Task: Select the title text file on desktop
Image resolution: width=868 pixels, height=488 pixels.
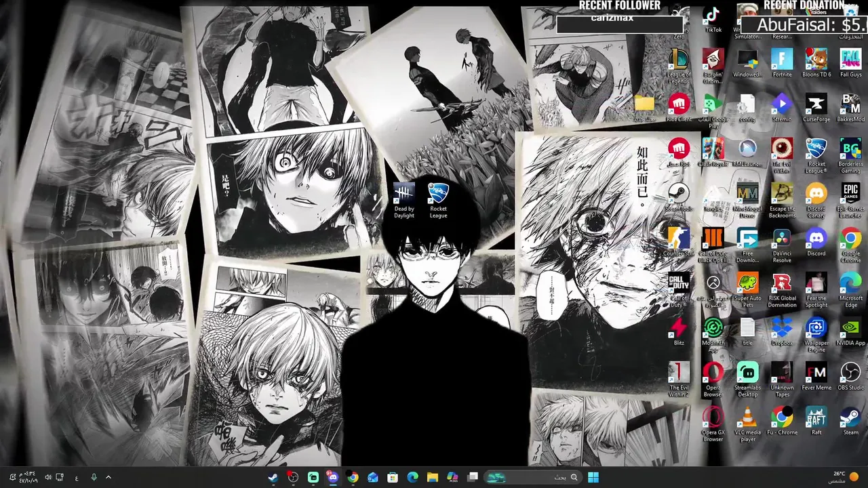Action: 747,331
